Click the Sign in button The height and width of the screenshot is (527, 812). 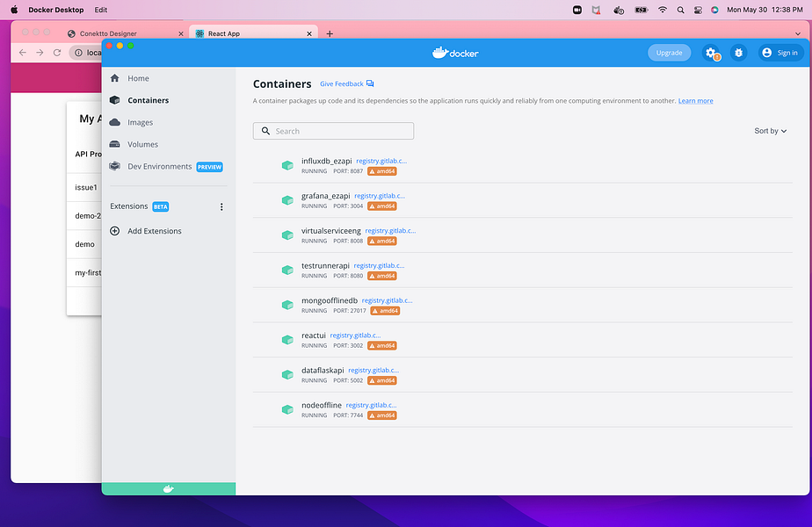[x=781, y=53]
